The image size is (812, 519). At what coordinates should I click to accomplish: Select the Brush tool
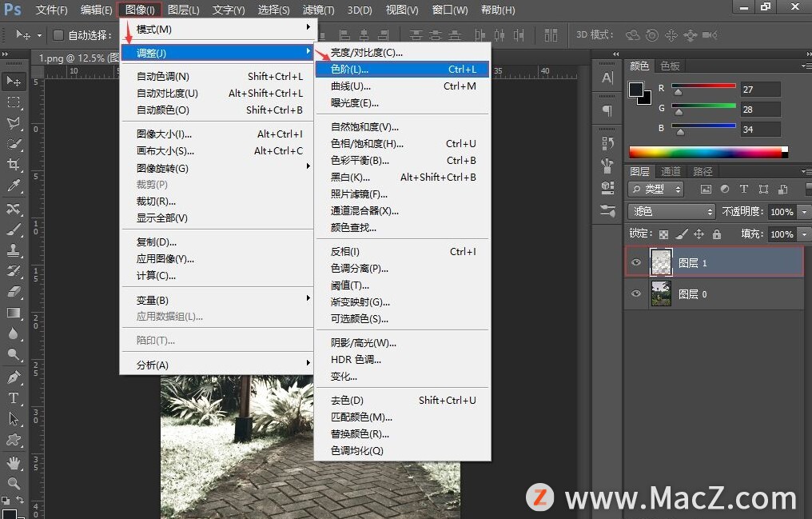pos(14,229)
